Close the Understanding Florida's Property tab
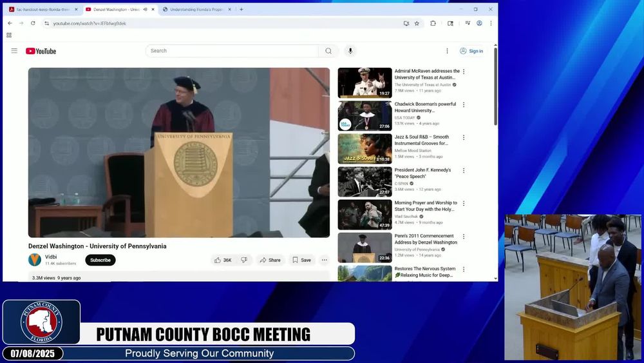Viewport: 644px width, 363px height. (230, 10)
